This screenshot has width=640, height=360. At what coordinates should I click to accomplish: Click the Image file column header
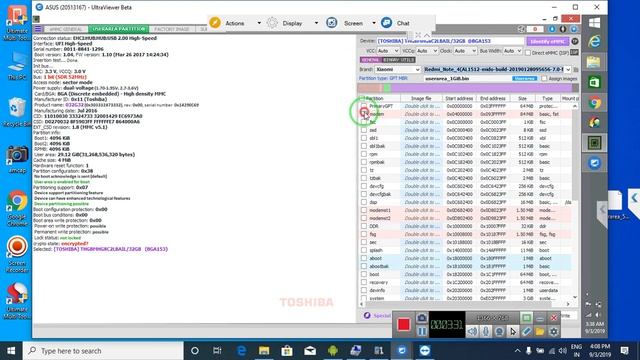tap(421, 98)
